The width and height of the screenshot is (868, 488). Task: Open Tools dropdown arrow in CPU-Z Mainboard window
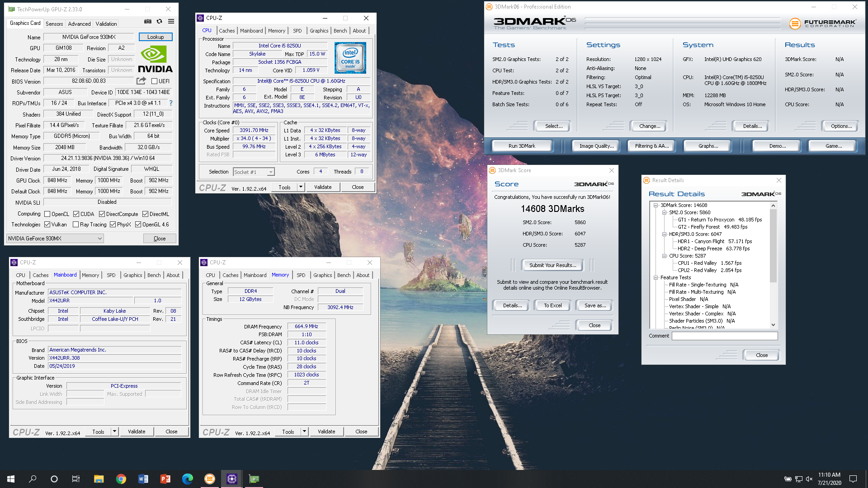[x=114, y=432]
